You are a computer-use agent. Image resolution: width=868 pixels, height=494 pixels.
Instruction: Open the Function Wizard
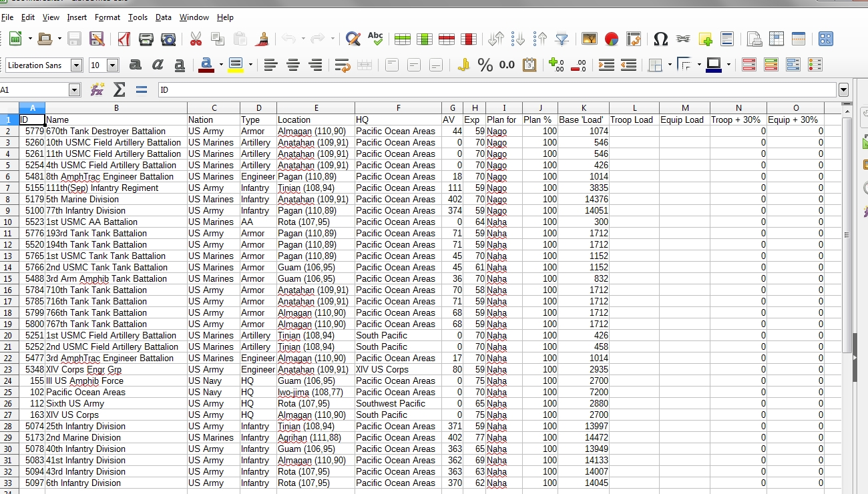pyautogui.click(x=97, y=89)
